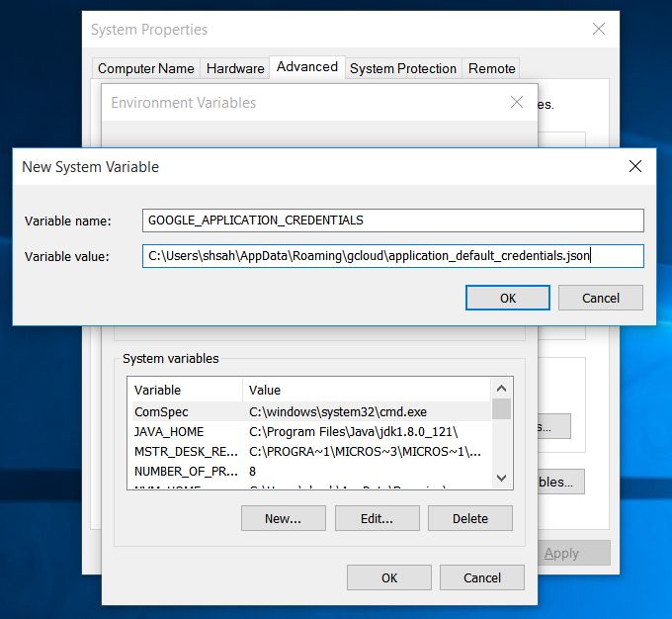Click OK in Environment Variables window
The height and width of the screenshot is (619, 672).
389,577
